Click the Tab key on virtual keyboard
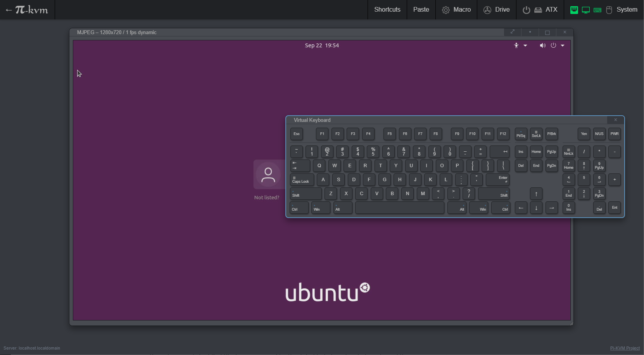The image size is (644, 355). (x=300, y=166)
